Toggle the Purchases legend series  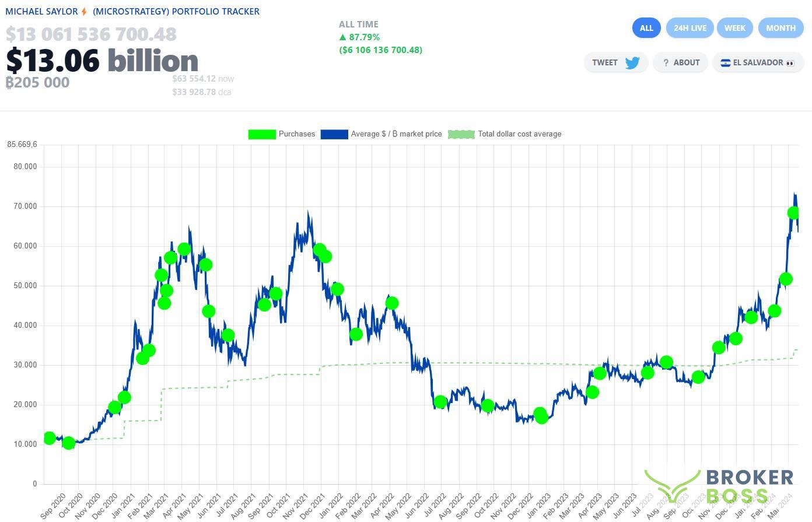tap(282, 134)
